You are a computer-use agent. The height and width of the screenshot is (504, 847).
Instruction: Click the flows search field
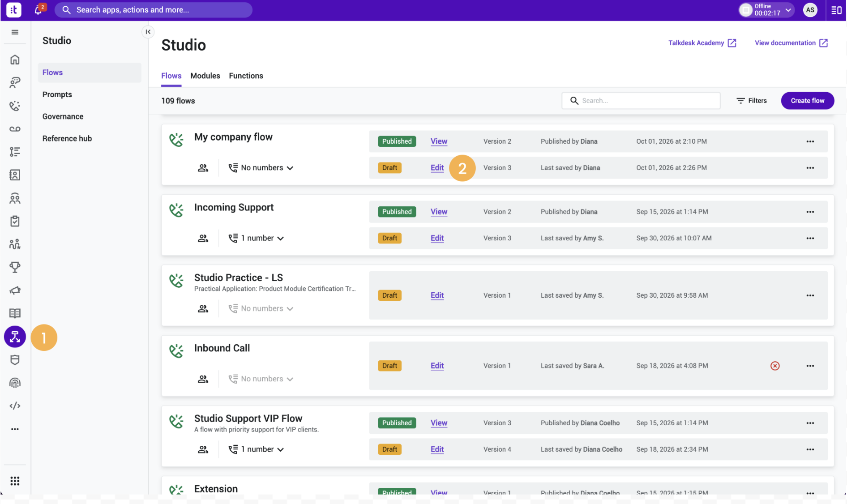[x=641, y=101]
